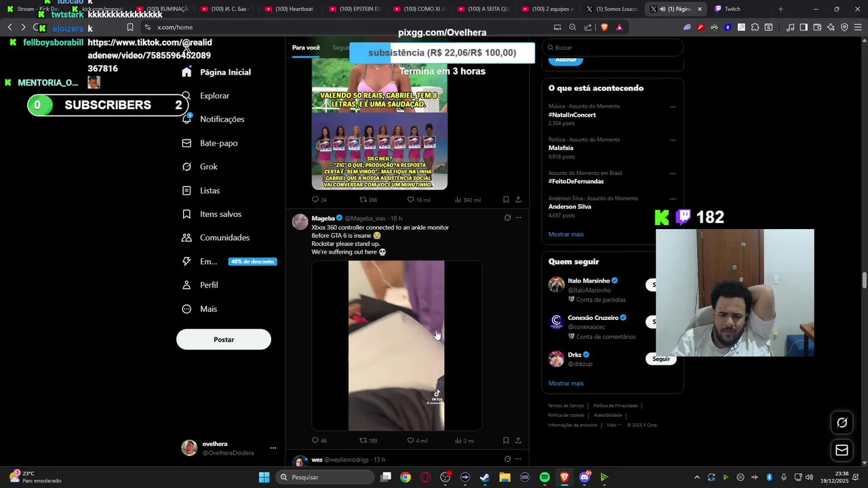Screen dimensions: 868x488
Task: Like the post with 18 mil likes
Action: point(418,200)
